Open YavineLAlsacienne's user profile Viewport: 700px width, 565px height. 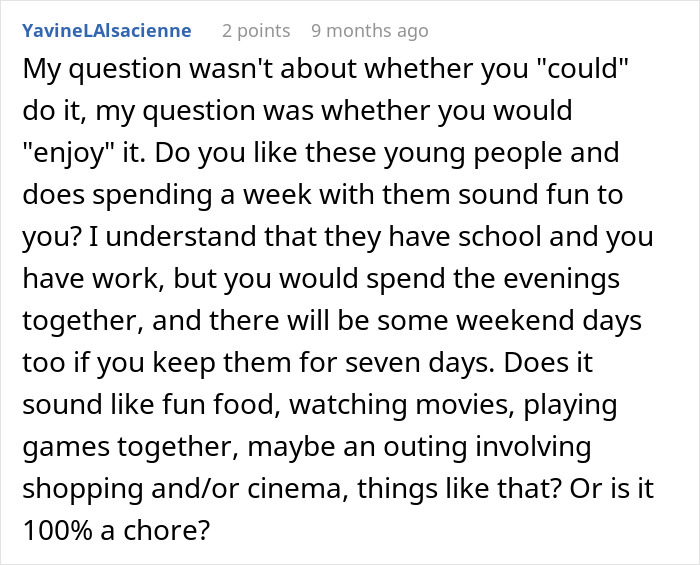click(105, 31)
